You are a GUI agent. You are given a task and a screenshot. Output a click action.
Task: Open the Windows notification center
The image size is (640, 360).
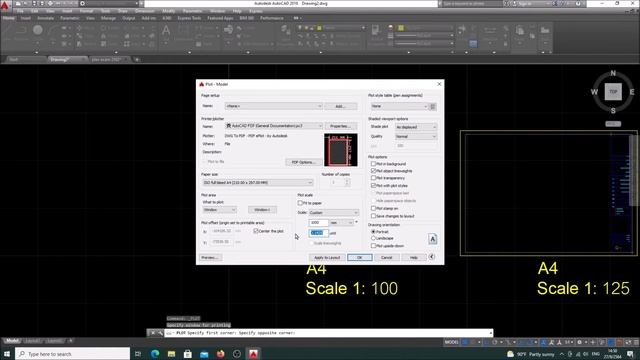[x=631, y=353]
